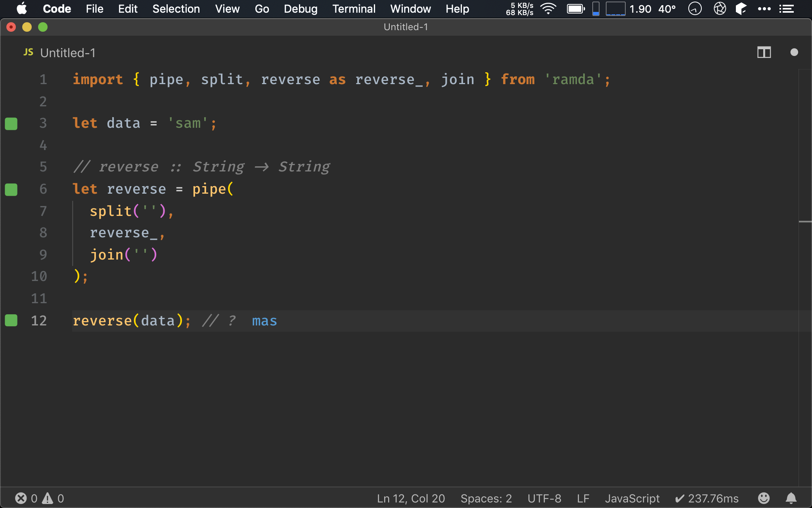Click the CPU graph load indicator
This screenshot has width=812, height=508.
[615, 9]
